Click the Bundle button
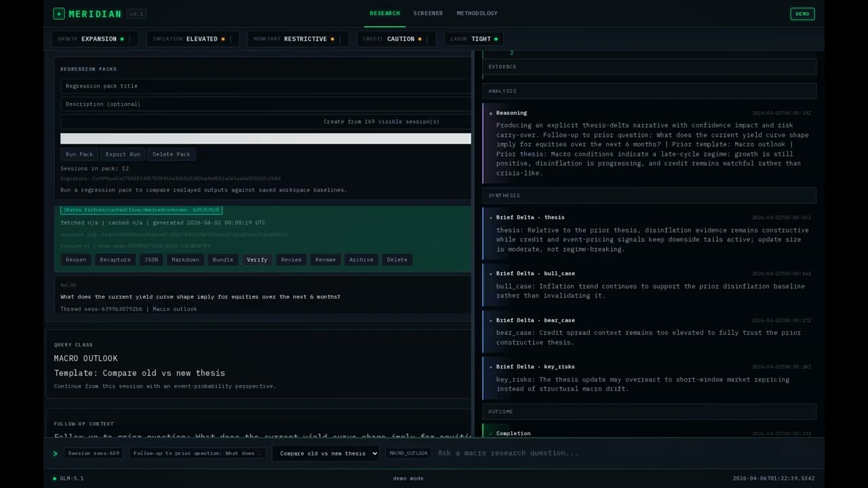 pos(222,260)
